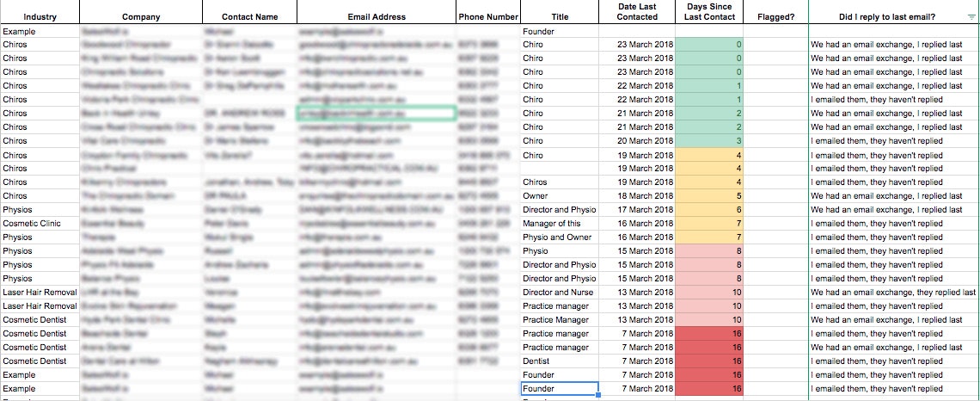980x401 pixels.
Task: Select the 'Flagged?' column header cell
Action: 775,13
